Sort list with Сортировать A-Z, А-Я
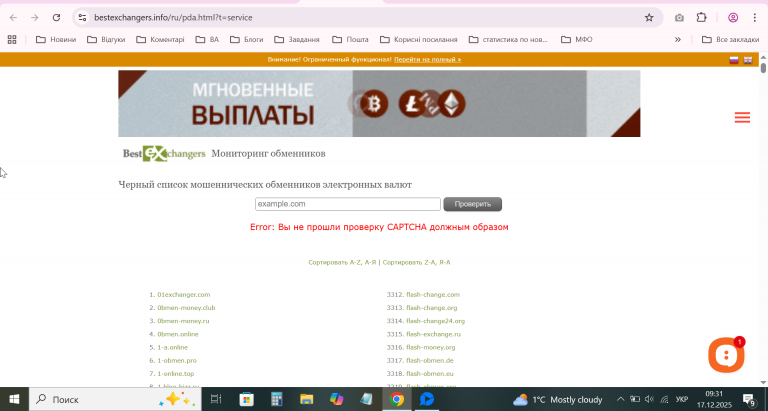Viewport: 768px width, 411px height. (342, 263)
